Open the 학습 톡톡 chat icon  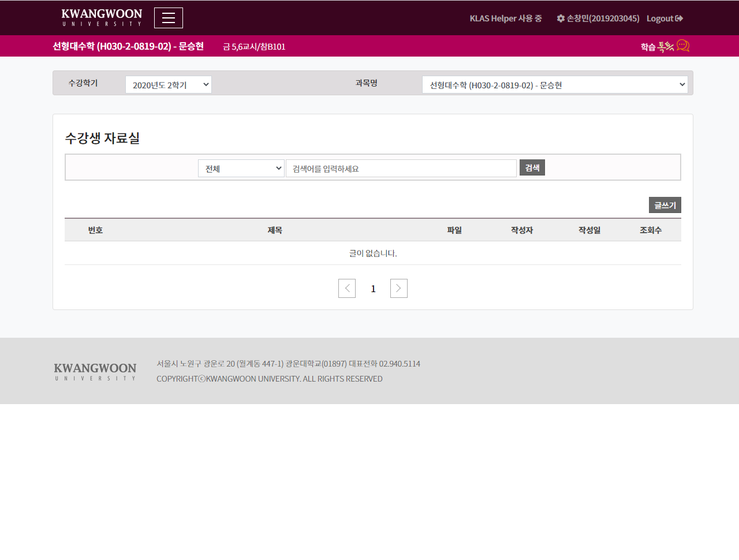tap(683, 46)
